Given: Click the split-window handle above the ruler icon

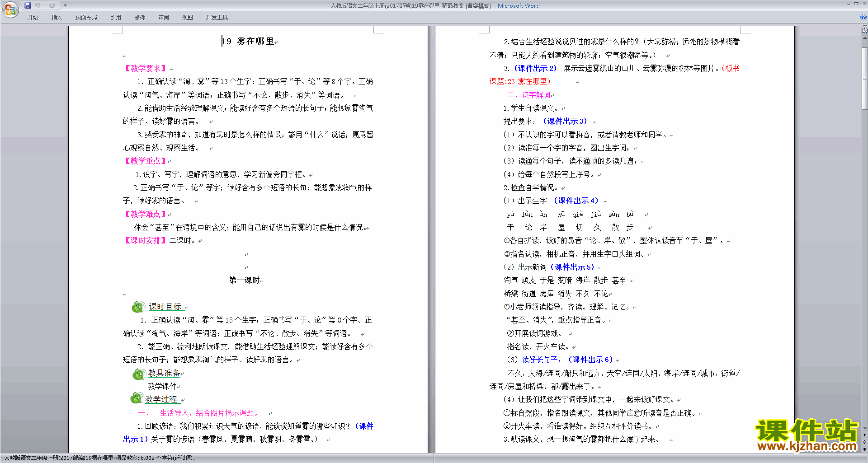Looking at the screenshot, I should point(865,26).
